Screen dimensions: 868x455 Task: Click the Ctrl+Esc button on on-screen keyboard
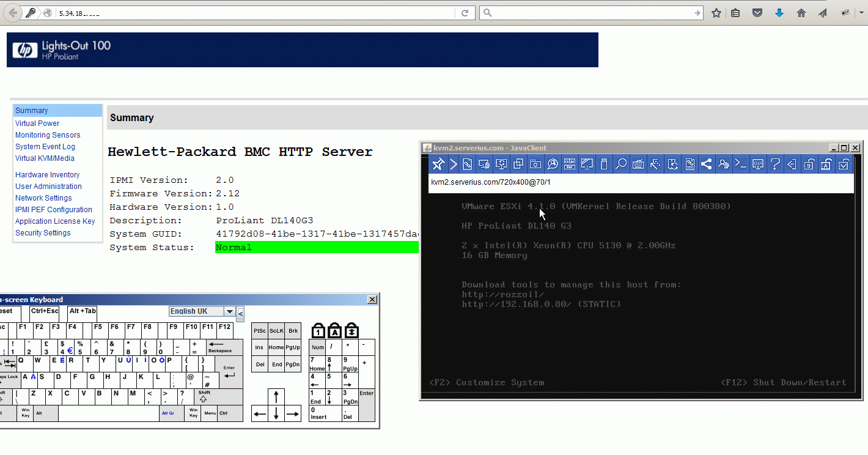pos(45,314)
